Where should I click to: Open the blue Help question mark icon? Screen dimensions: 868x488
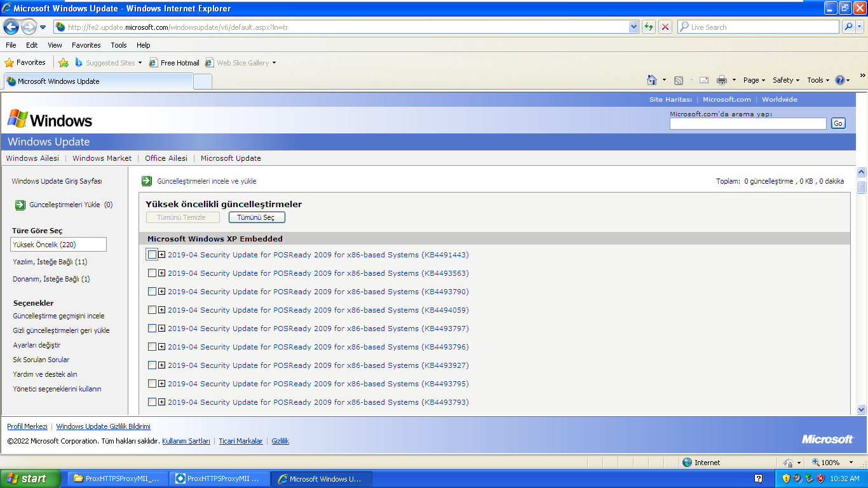840,80
